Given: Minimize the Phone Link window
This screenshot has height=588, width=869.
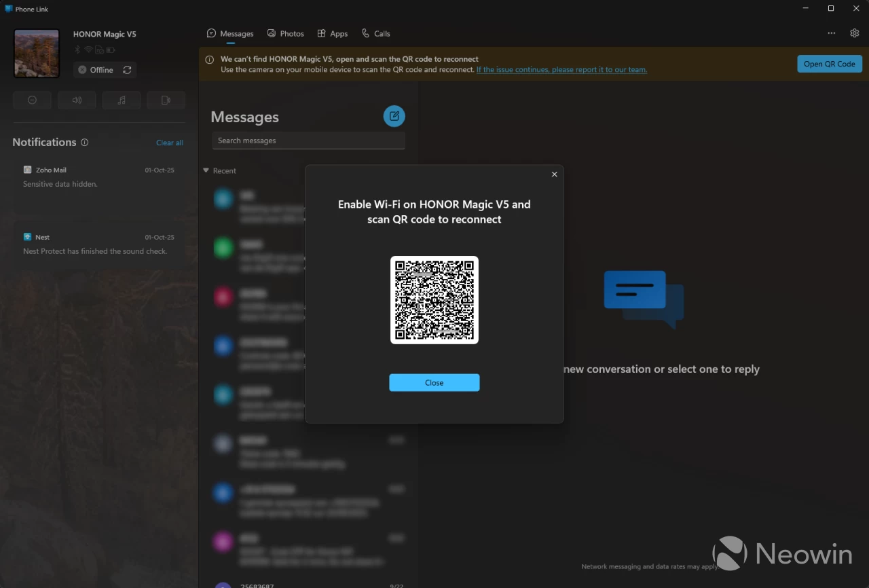Looking at the screenshot, I should (x=807, y=9).
